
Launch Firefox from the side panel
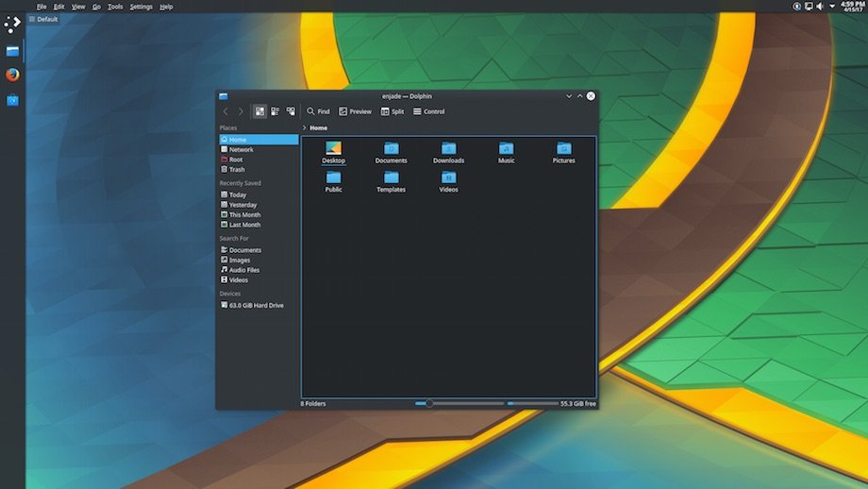12,75
